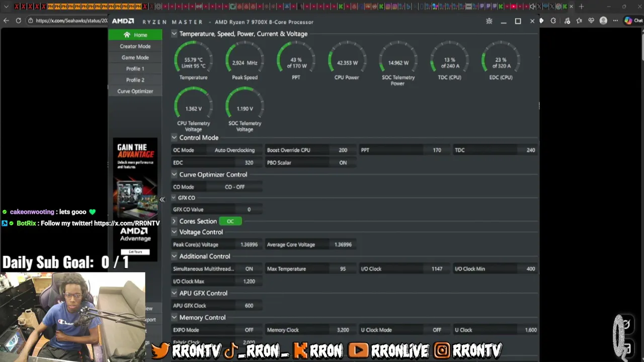Click the I/O Clock Min value 400
Image resolution: width=644 pixels, height=362 pixels.
pos(530,269)
